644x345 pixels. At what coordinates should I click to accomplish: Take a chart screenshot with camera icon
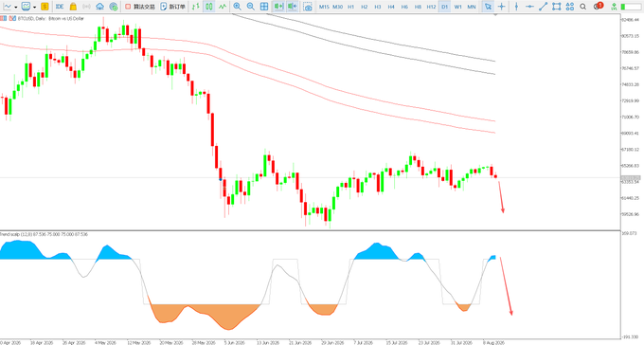pyautogui.click(x=308, y=7)
